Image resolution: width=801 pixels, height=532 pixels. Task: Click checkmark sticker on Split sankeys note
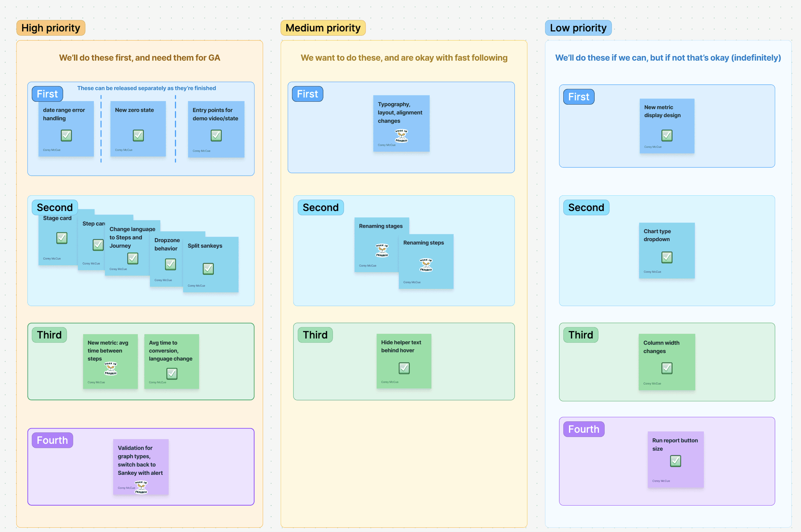pyautogui.click(x=208, y=268)
